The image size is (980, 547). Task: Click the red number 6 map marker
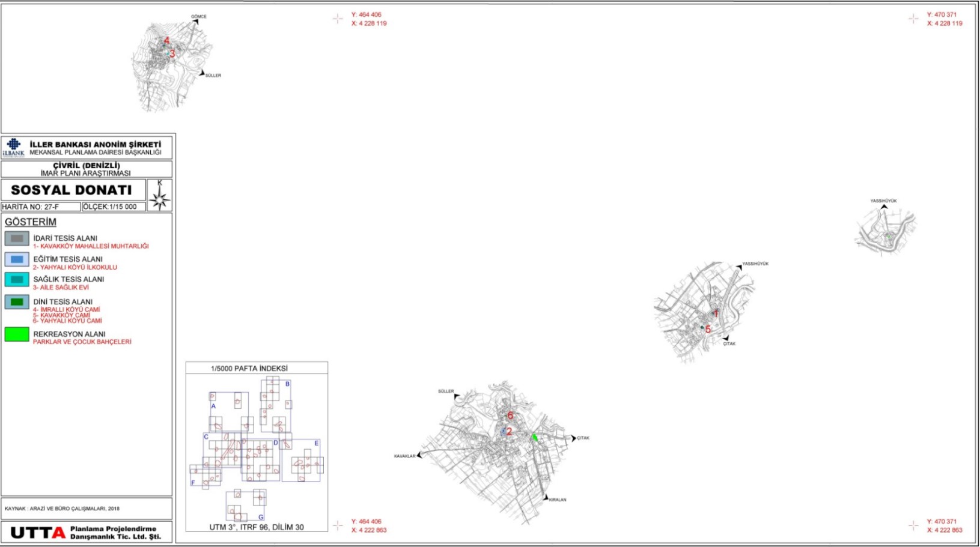[x=510, y=416]
